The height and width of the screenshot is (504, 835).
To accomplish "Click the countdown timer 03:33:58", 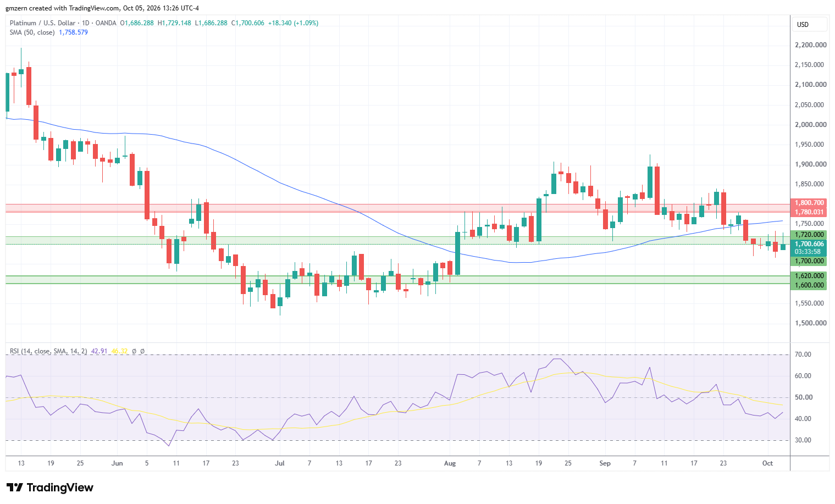I will [808, 252].
